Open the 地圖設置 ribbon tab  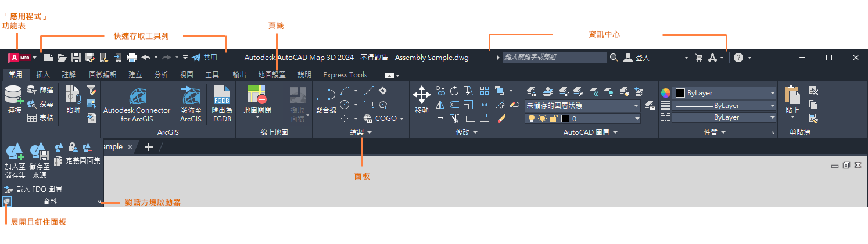click(272, 75)
